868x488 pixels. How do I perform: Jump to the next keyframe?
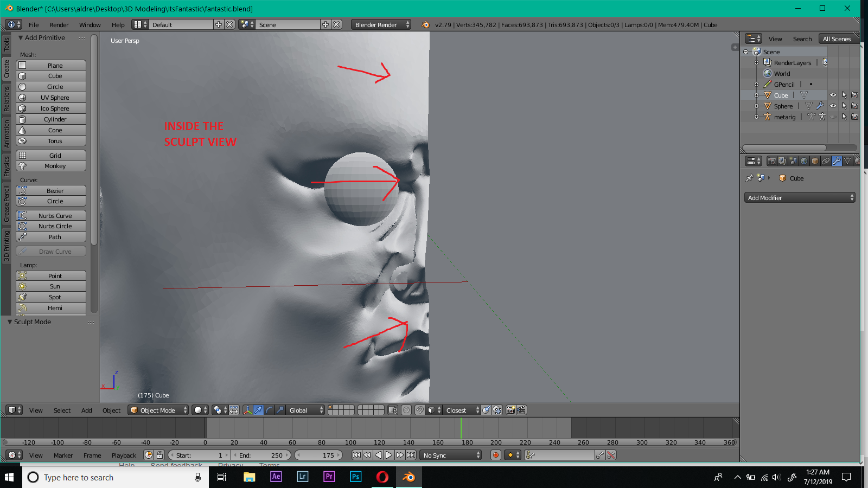tap(400, 455)
